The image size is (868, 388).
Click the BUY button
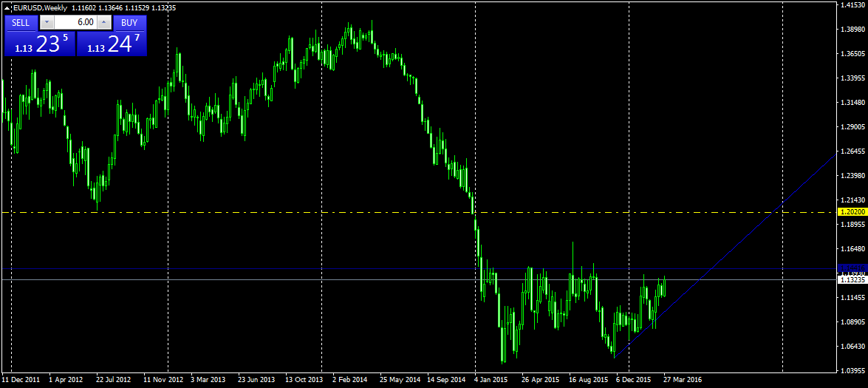(129, 23)
